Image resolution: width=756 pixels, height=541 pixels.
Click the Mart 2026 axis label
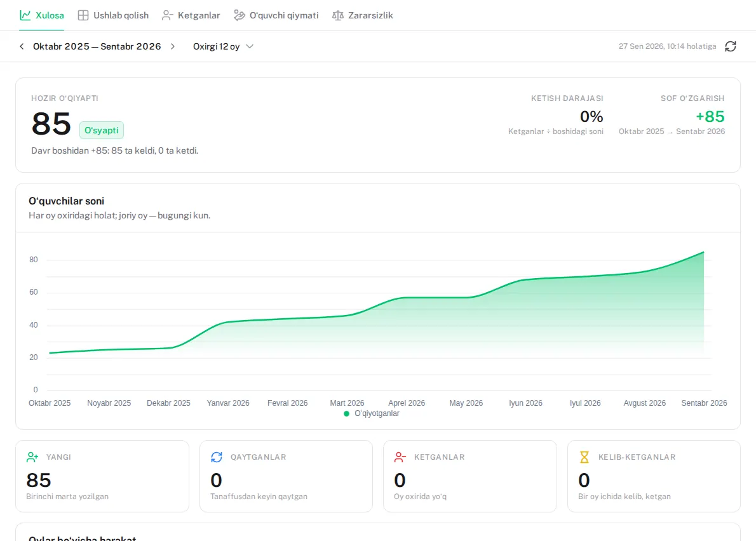click(x=347, y=403)
